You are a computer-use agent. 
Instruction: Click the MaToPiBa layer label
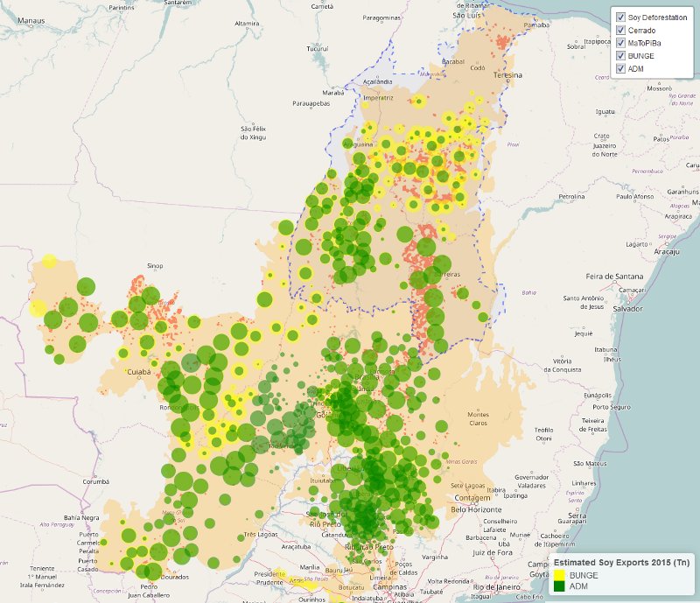(644, 44)
